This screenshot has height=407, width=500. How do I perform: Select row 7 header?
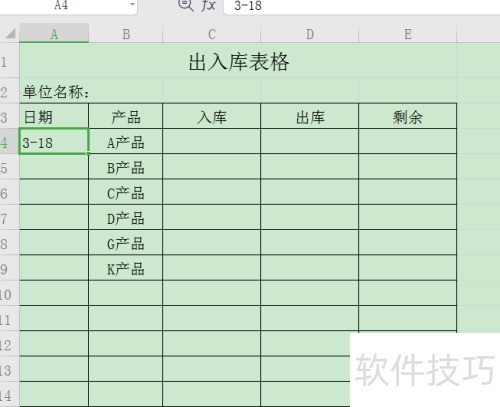(9, 218)
